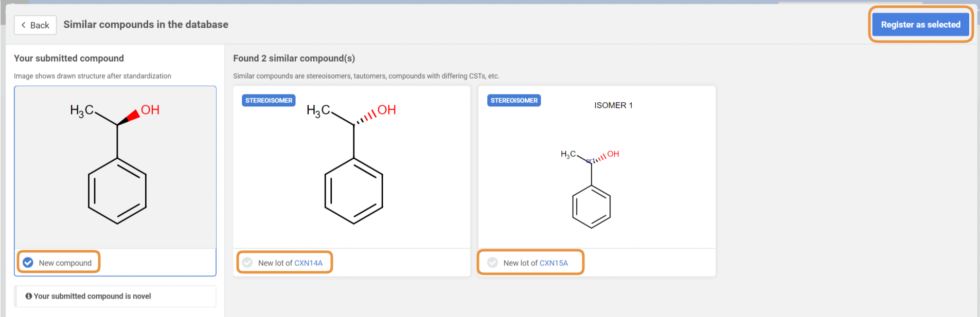The image size is (980, 317).
Task: Open the CXN14A compound link
Action: 308,263
